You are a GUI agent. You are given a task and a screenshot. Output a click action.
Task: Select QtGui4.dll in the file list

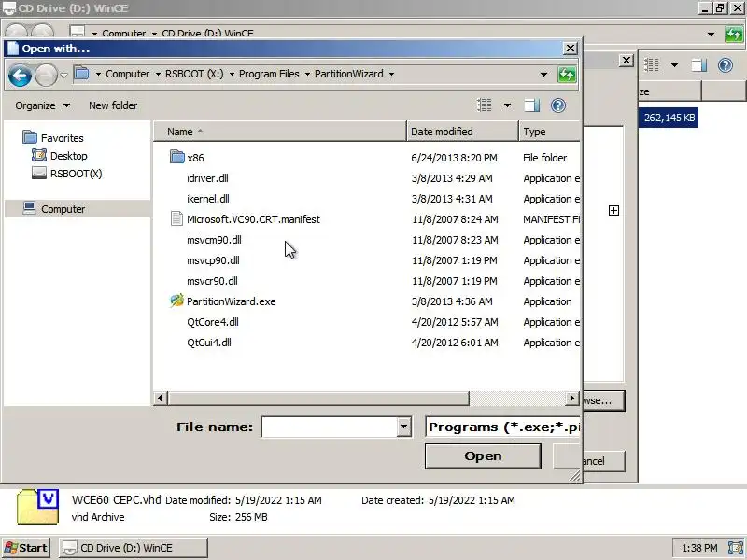click(x=208, y=342)
